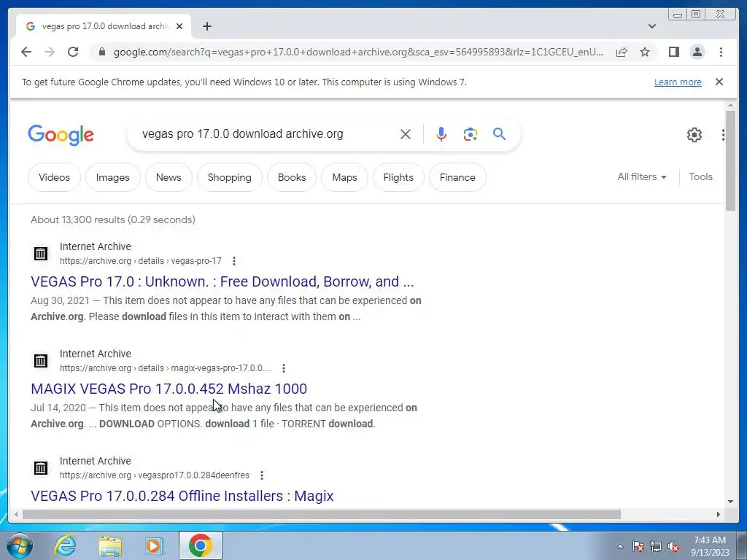Open Windows Media Player from taskbar
Image resolution: width=747 pixels, height=560 pixels.
(x=153, y=545)
